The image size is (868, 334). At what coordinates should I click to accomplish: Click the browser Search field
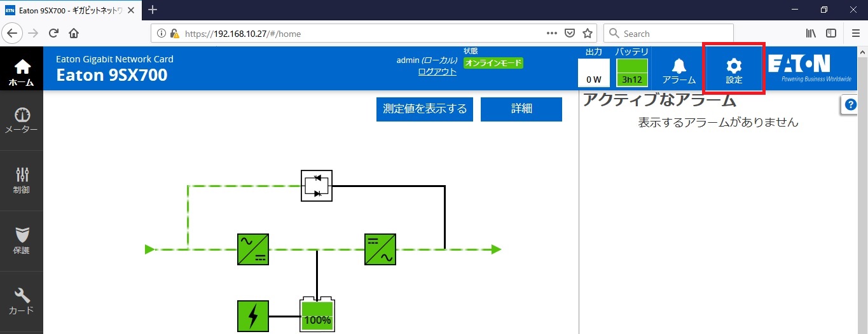click(x=668, y=34)
